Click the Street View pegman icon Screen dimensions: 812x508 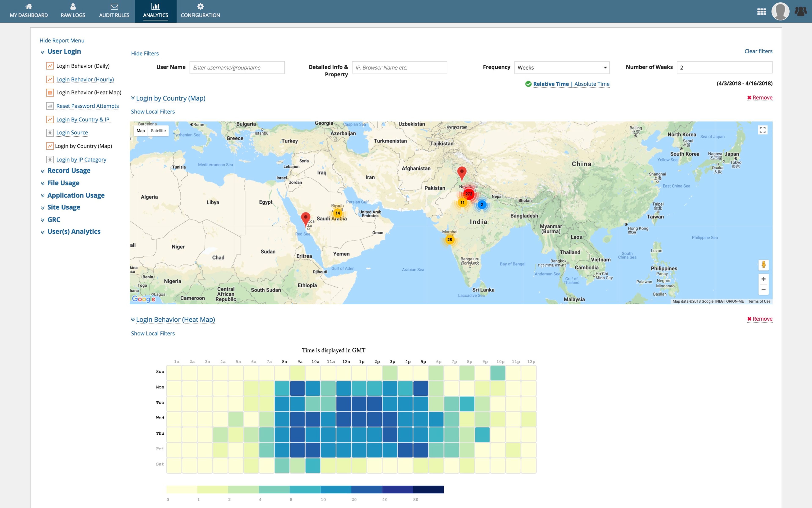(x=763, y=265)
